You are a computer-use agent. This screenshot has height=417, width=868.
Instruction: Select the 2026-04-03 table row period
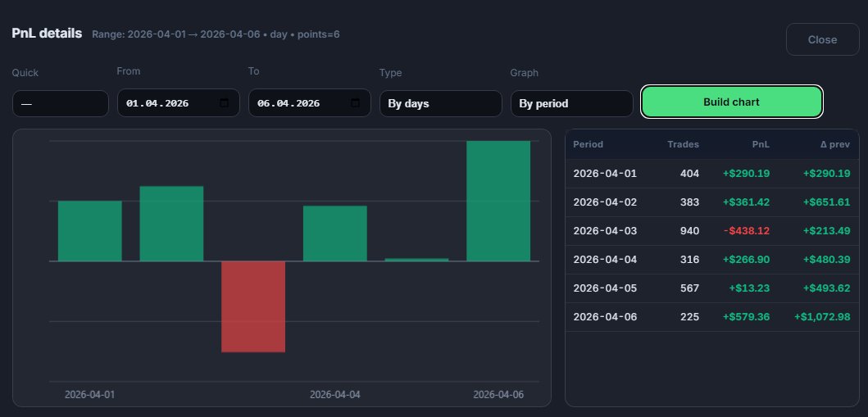coord(605,231)
